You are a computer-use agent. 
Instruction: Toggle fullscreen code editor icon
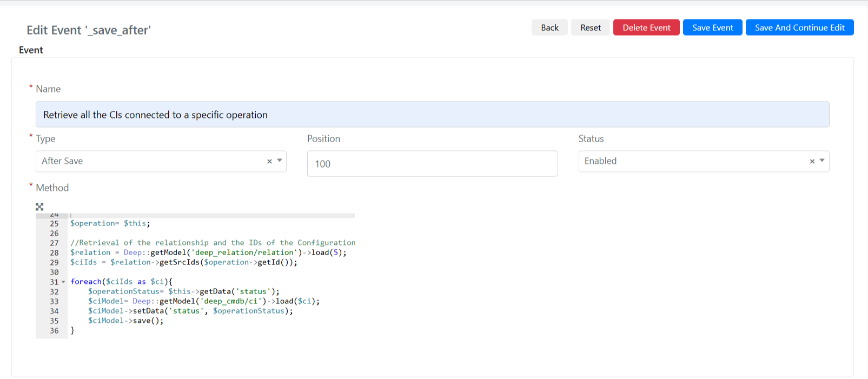39,207
